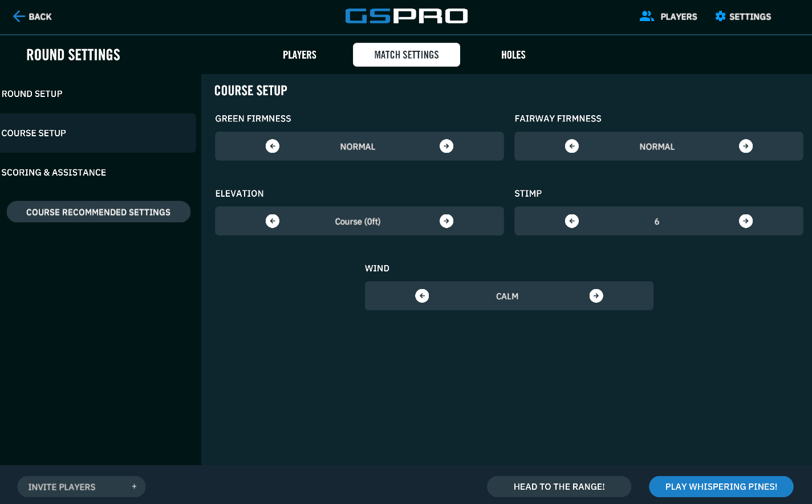
Task: Raise the Stimp value using right arrow
Action: click(746, 221)
